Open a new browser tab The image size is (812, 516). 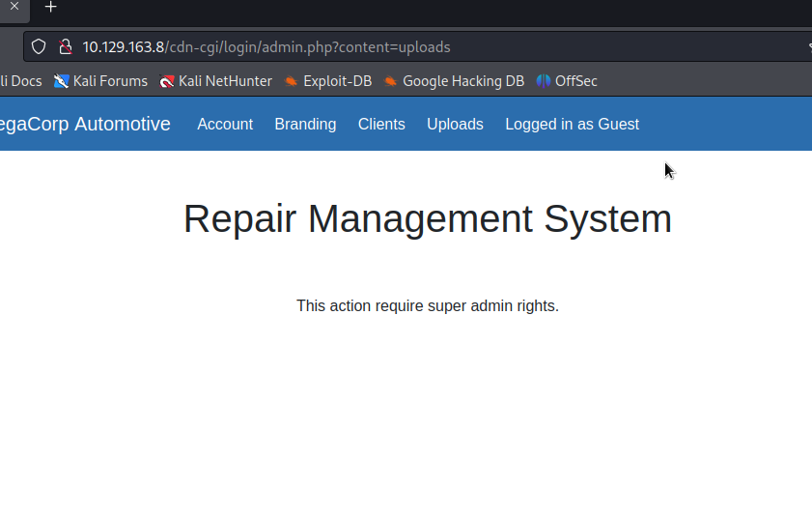51,7
